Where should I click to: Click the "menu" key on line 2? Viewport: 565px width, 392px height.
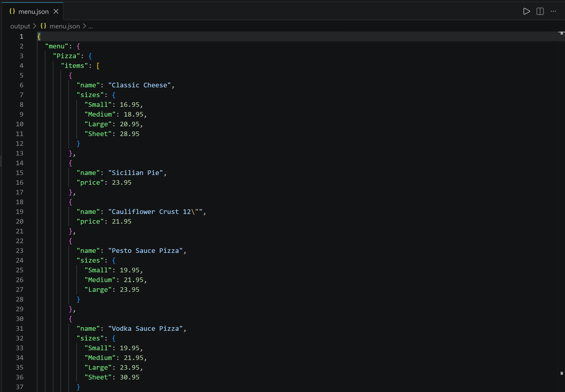(57, 46)
